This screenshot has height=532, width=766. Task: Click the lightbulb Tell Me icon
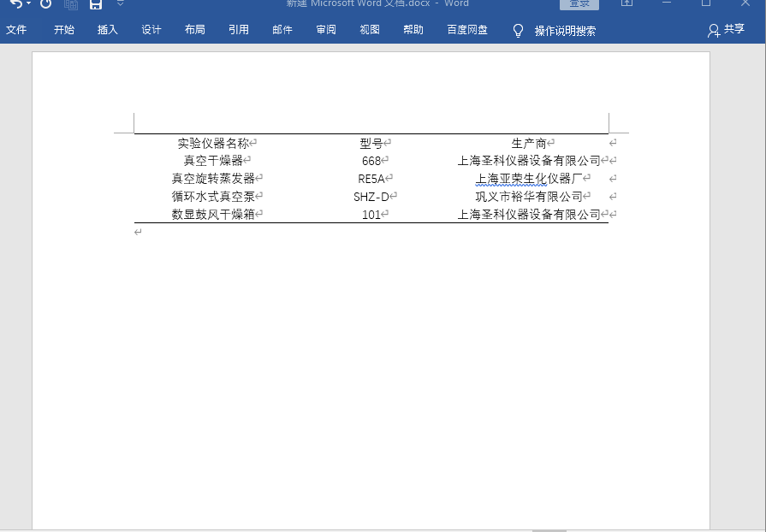click(x=519, y=31)
